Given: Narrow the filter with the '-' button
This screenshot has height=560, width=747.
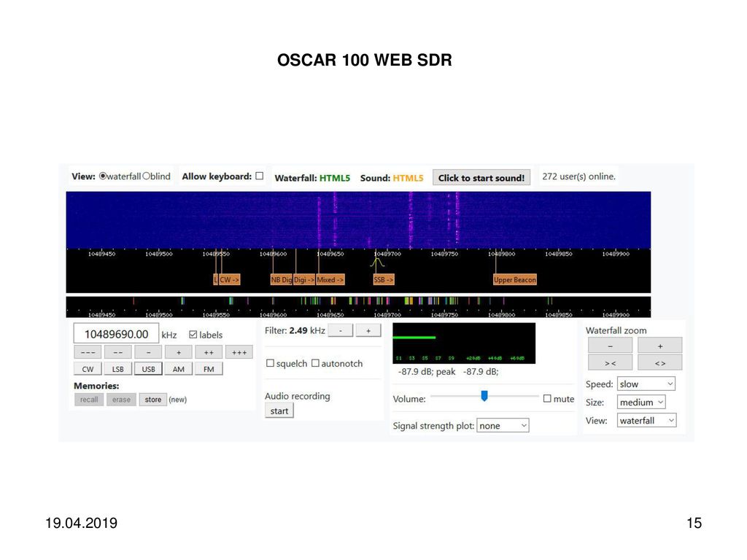Looking at the screenshot, I should pyautogui.click(x=341, y=330).
